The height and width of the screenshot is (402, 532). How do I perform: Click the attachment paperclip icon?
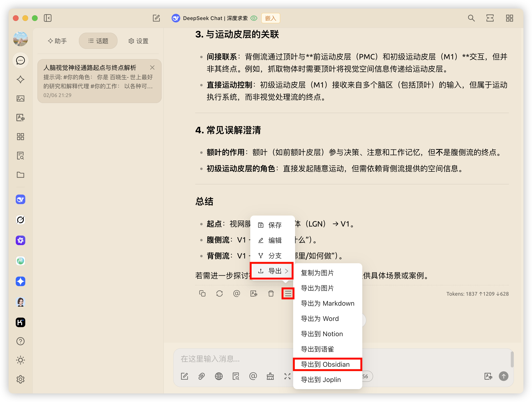(202, 376)
